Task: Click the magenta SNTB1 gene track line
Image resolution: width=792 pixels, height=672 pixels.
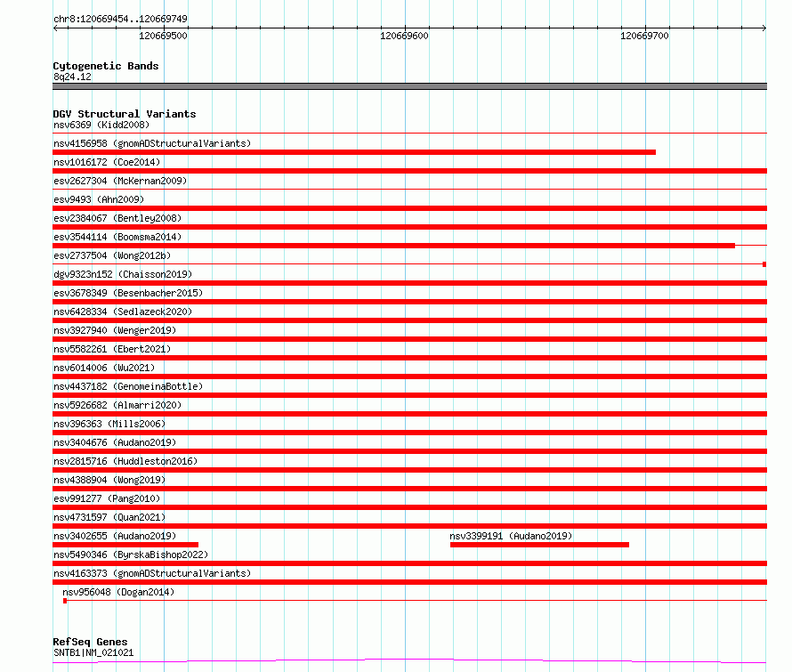Action: click(x=409, y=661)
